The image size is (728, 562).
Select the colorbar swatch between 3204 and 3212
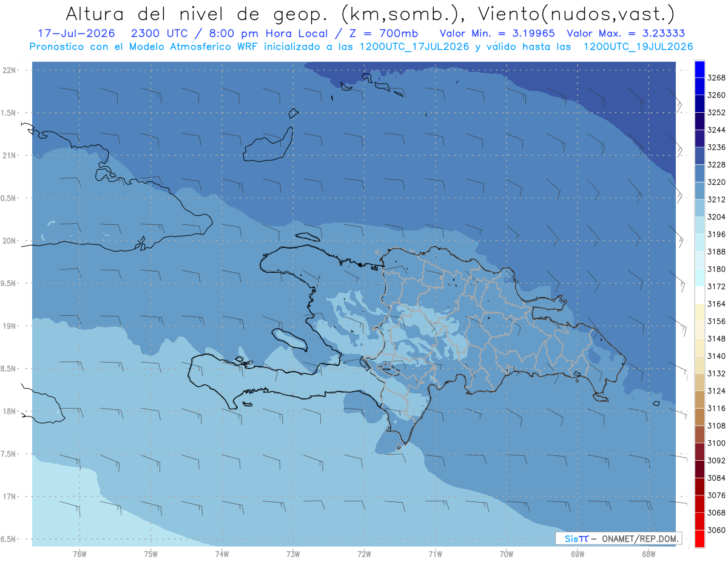tap(699, 209)
